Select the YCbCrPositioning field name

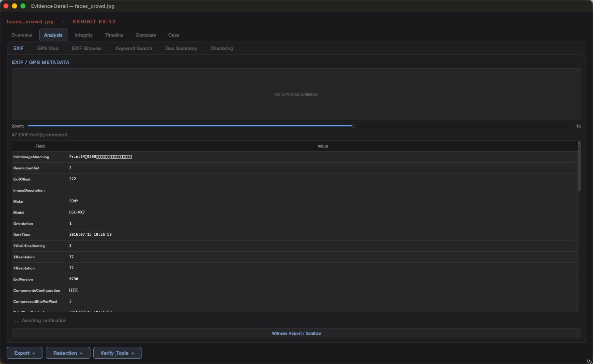tap(29, 246)
